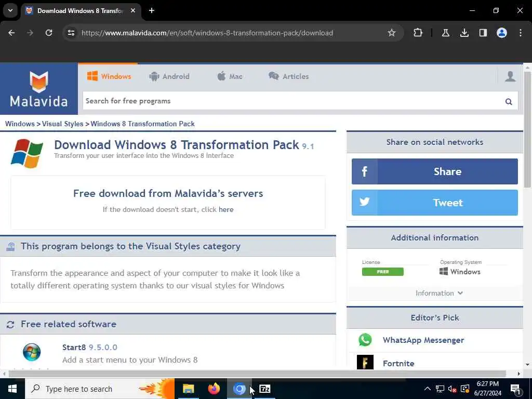Viewport: 532px width, 399px height.
Task: Open Start8 related software link
Action: click(74, 348)
